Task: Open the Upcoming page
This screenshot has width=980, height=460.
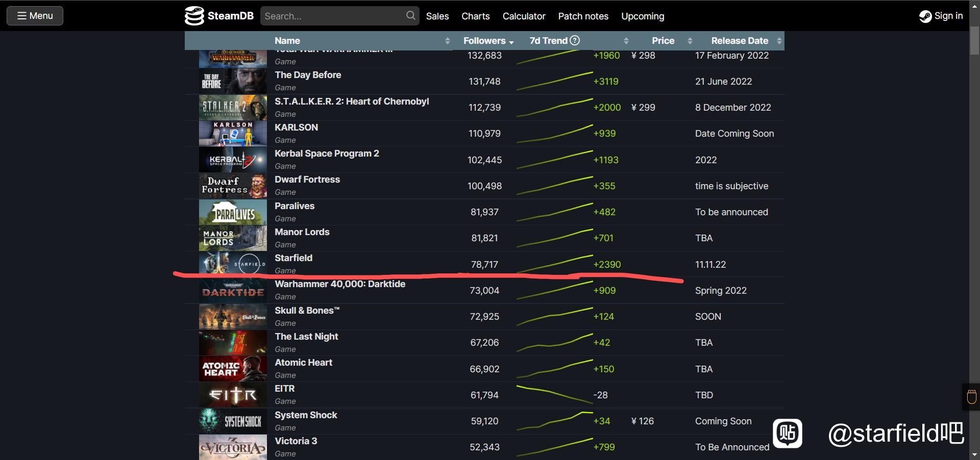Action: (x=643, y=16)
